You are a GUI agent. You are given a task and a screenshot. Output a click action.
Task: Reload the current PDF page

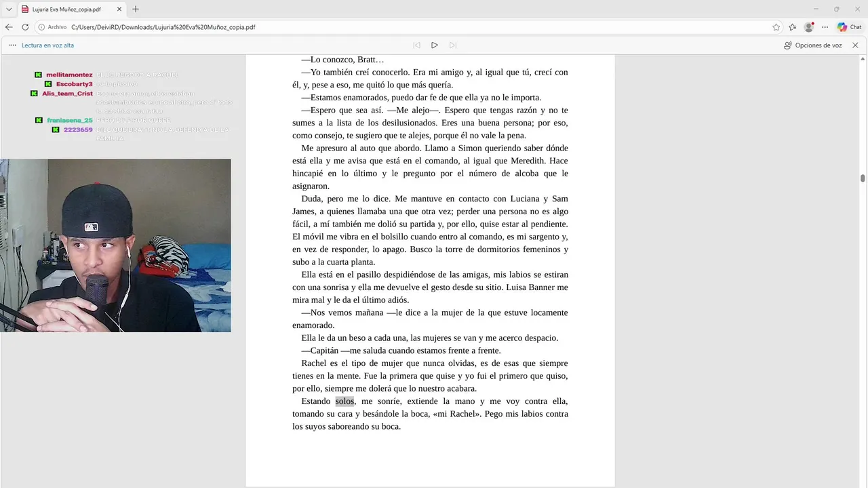point(25,27)
